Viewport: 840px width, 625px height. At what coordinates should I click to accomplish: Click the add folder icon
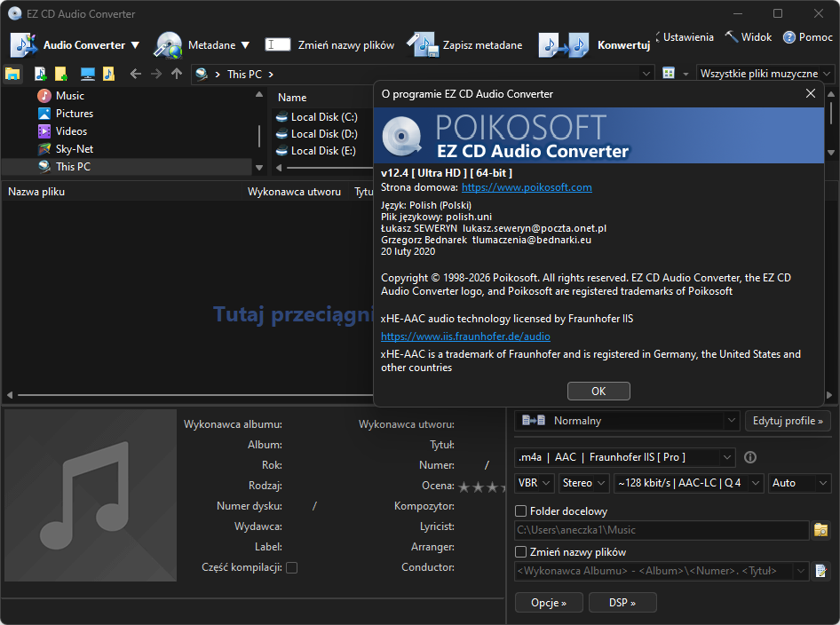pos(61,74)
